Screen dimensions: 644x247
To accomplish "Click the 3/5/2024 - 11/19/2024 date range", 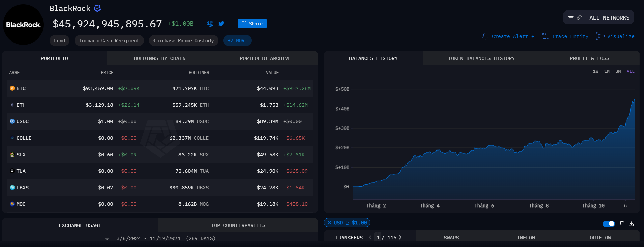I will 148,238.
